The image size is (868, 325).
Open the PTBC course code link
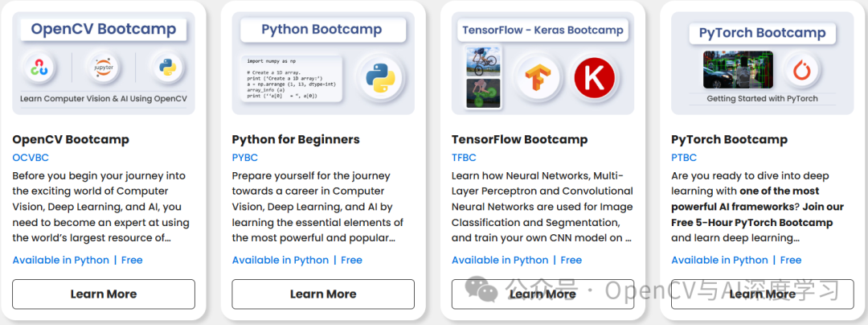(x=684, y=158)
